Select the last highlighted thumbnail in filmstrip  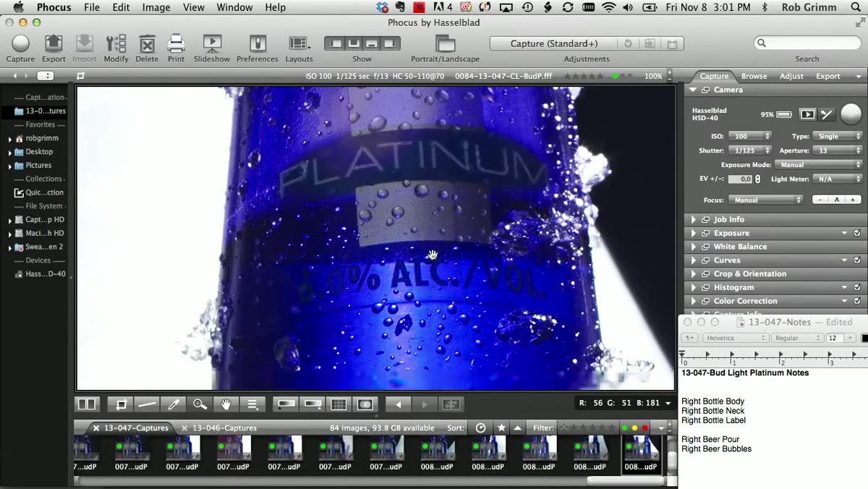tap(641, 454)
